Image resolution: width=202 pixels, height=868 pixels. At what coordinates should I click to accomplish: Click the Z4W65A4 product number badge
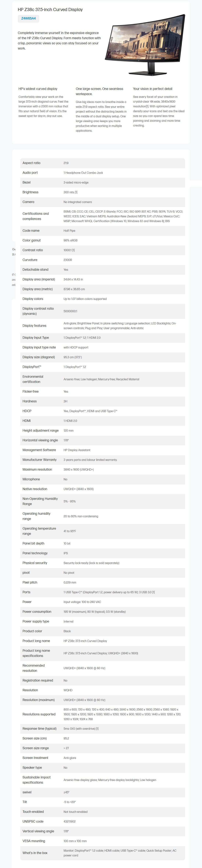pos(28,19)
